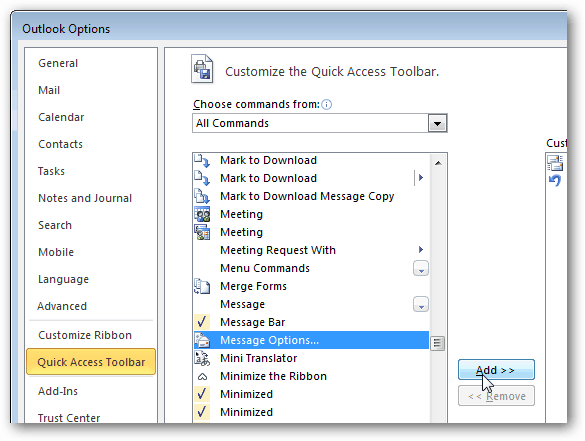
Task: Select the Merge Forms icon
Action: tap(202, 286)
